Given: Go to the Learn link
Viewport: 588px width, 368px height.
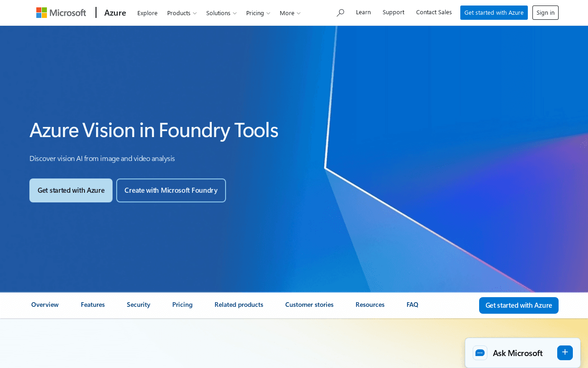Looking at the screenshot, I should [x=363, y=12].
